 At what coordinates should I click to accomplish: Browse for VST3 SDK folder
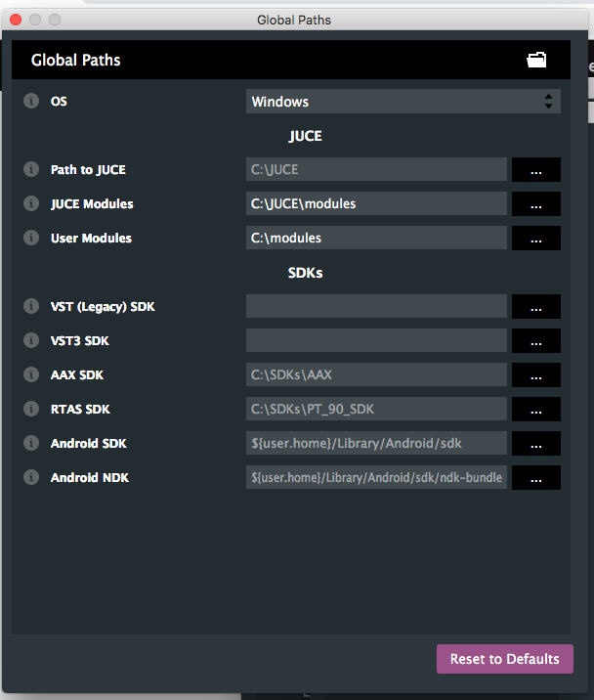536,340
